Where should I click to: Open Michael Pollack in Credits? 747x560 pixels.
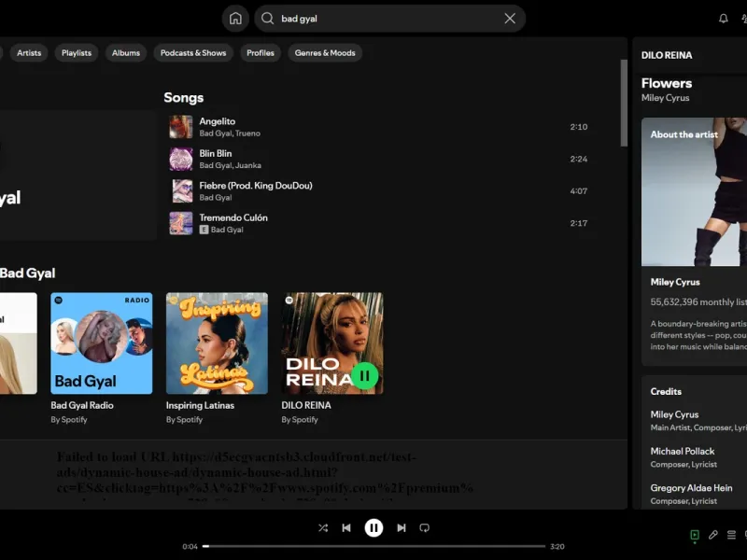tap(683, 451)
